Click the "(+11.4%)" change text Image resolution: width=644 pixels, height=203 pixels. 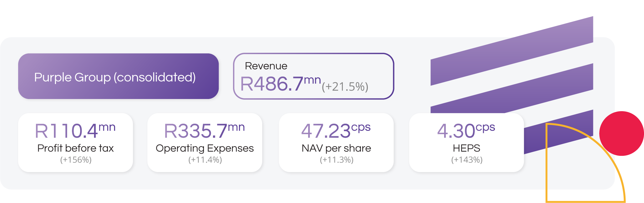205,160
